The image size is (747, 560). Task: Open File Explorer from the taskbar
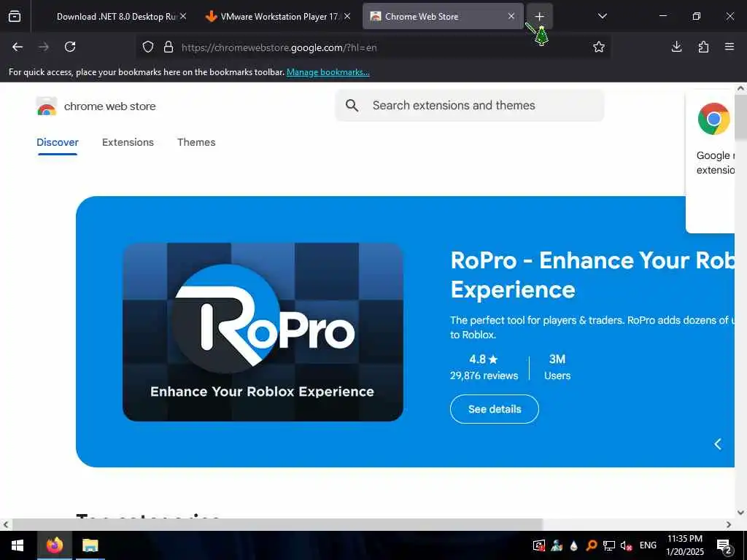point(90,545)
